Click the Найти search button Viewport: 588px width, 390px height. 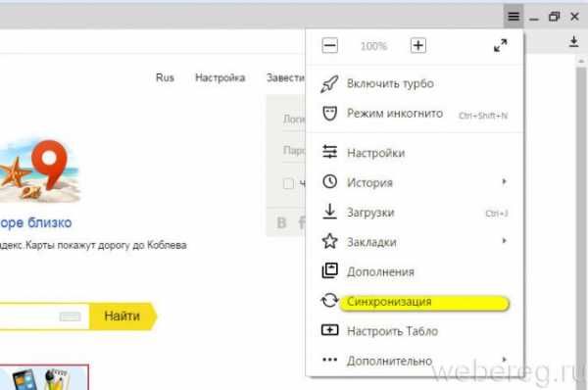[123, 317]
